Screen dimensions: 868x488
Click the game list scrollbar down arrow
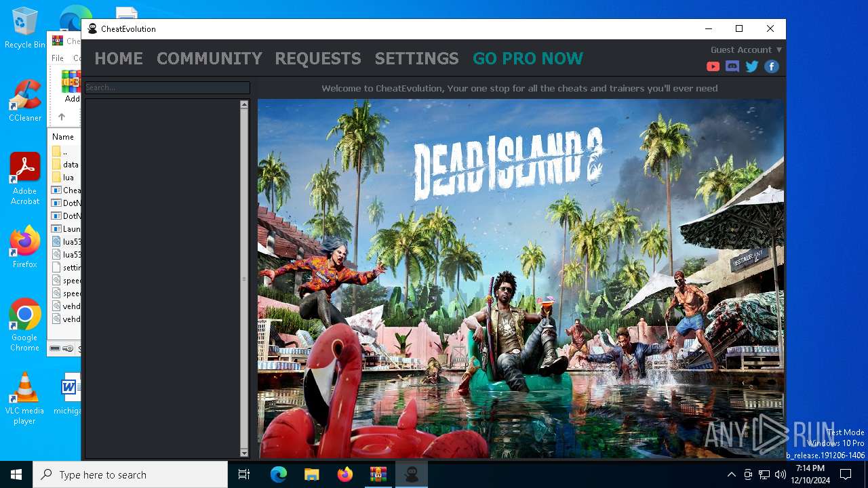coord(244,453)
